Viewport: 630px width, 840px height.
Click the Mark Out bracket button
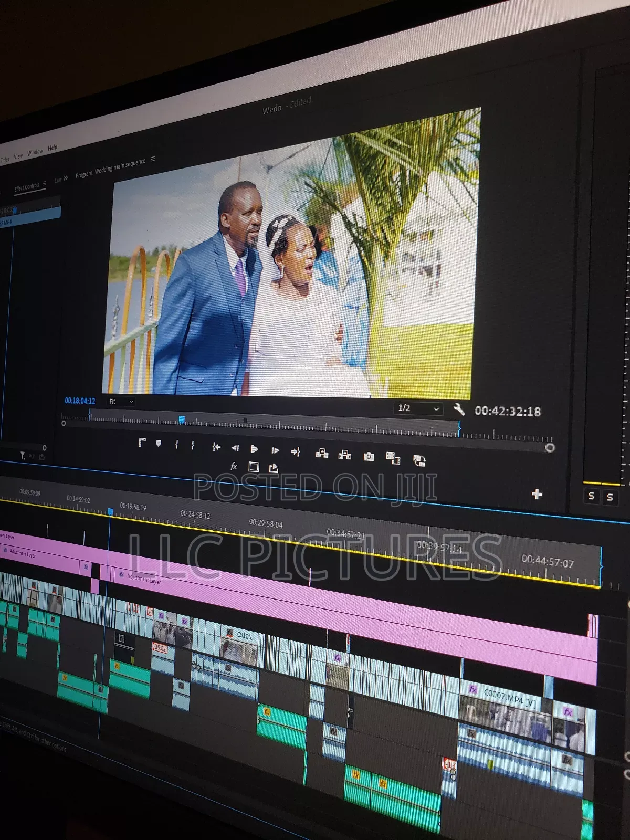click(193, 446)
